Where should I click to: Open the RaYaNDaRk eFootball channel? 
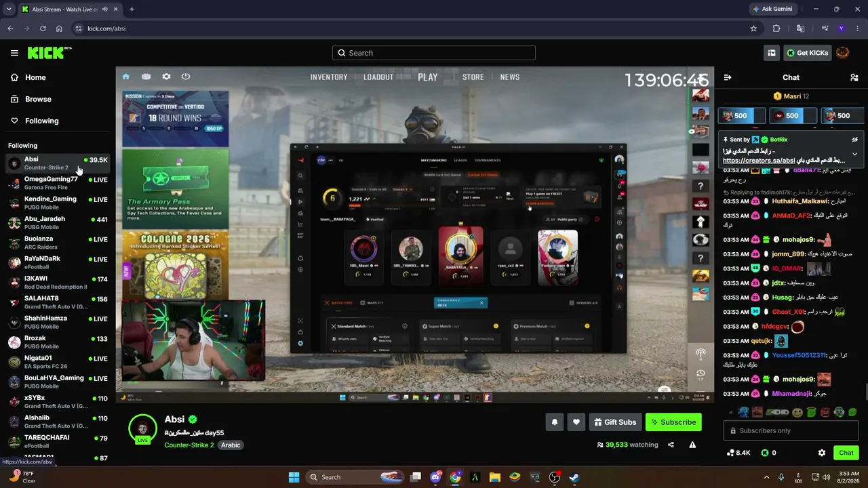pos(58,262)
